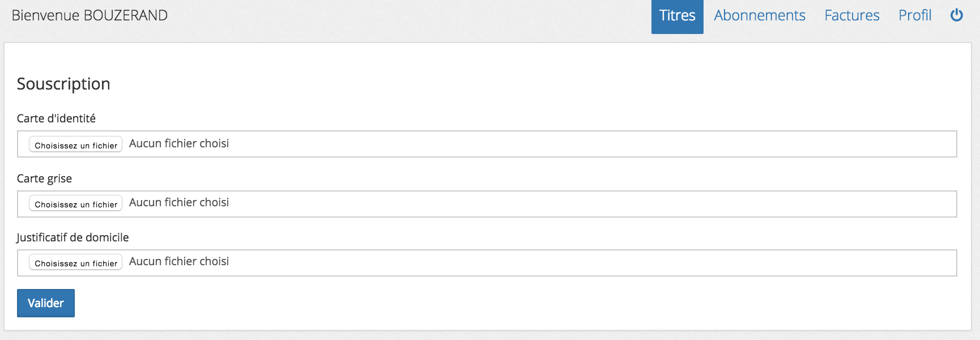Click the Souscription heading
Image resolution: width=980 pixels, height=340 pixels.
[63, 84]
